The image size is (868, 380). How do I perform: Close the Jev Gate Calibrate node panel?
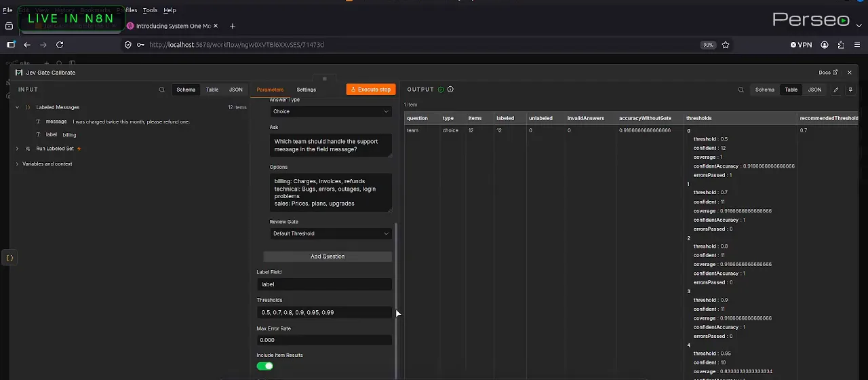[849, 73]
